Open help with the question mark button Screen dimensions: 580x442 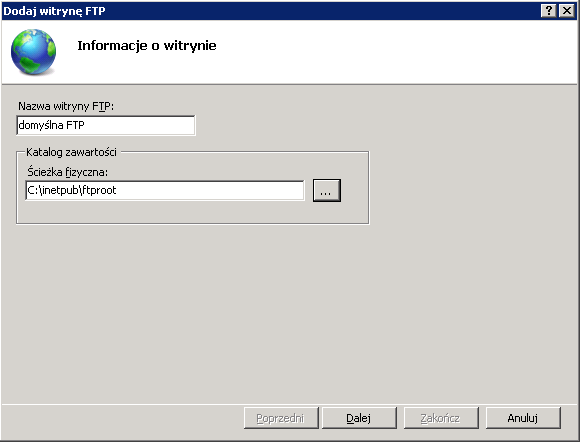pyautogui.click(x=549, y=10)
